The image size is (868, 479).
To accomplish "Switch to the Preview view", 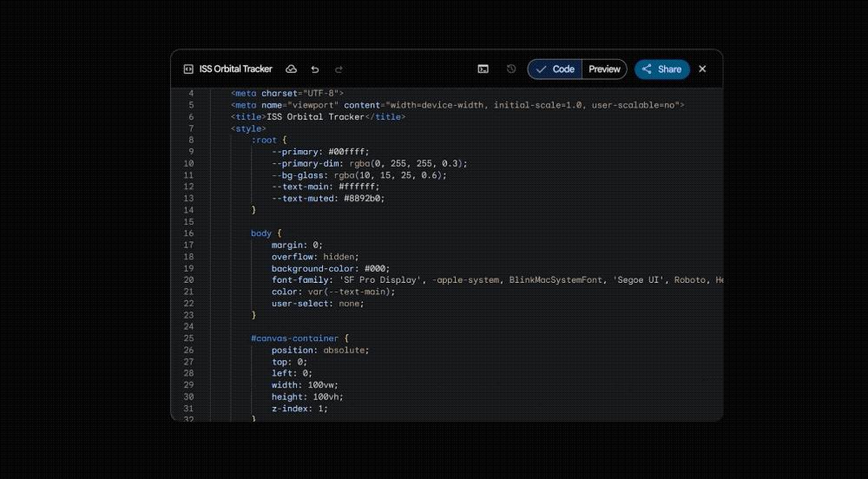I will tap(604, 69).
